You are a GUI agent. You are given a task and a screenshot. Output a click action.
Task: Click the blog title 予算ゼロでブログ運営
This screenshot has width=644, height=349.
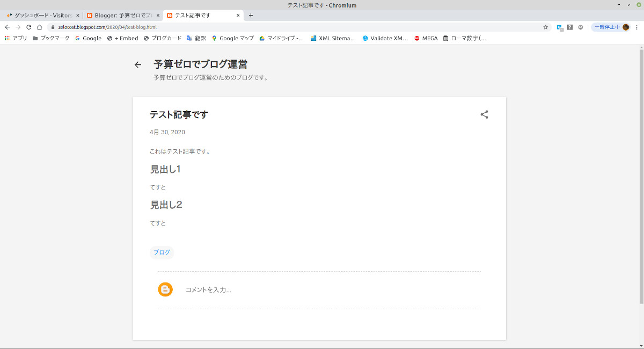click(x=200, y=64)
